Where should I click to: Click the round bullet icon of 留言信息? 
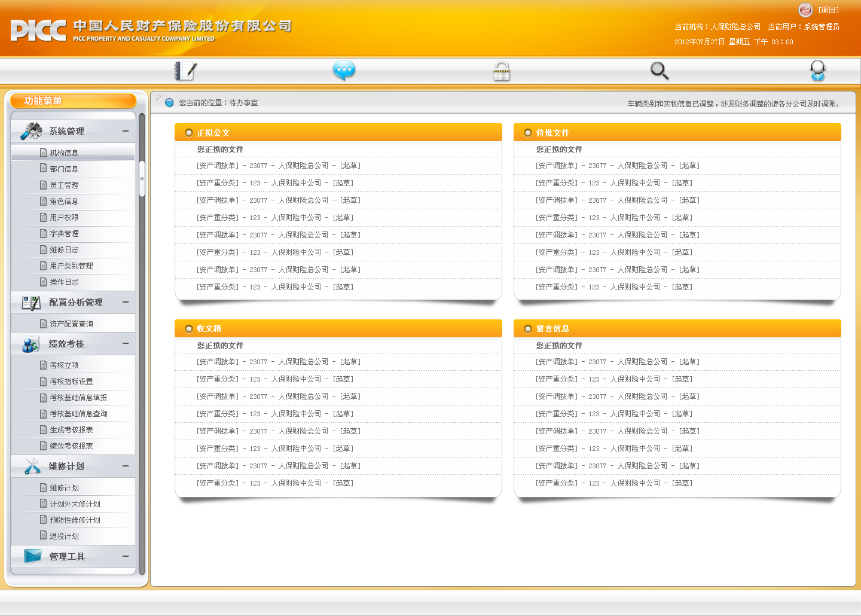528,329
